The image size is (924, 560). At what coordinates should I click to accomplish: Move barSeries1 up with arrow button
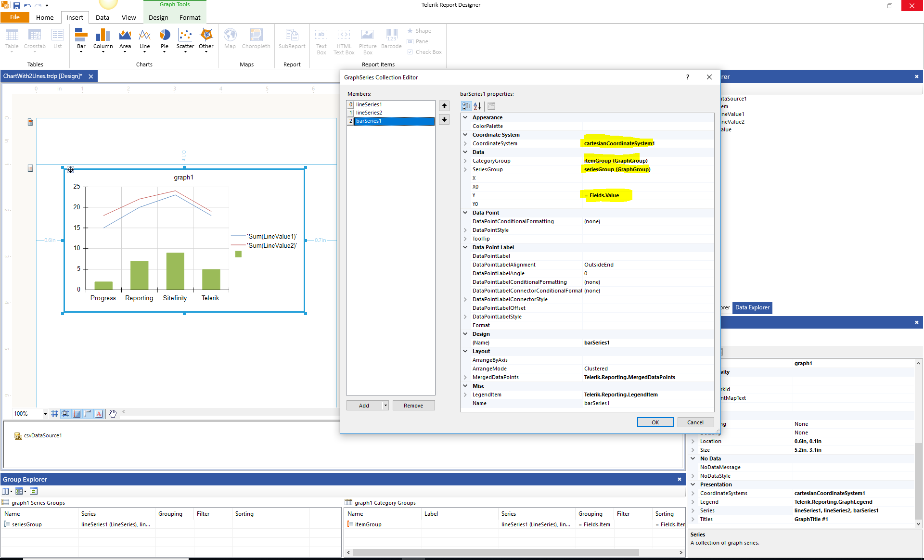444,106
